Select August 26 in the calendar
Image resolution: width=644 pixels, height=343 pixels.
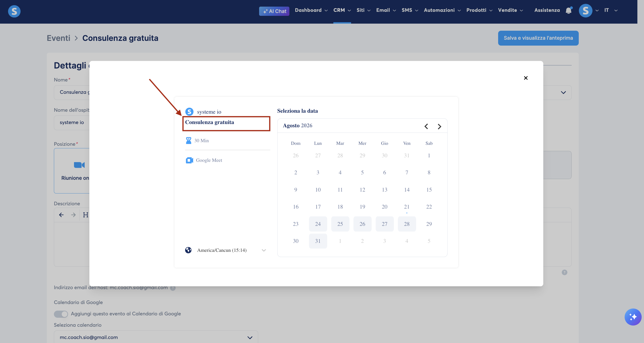click(362, 224)
